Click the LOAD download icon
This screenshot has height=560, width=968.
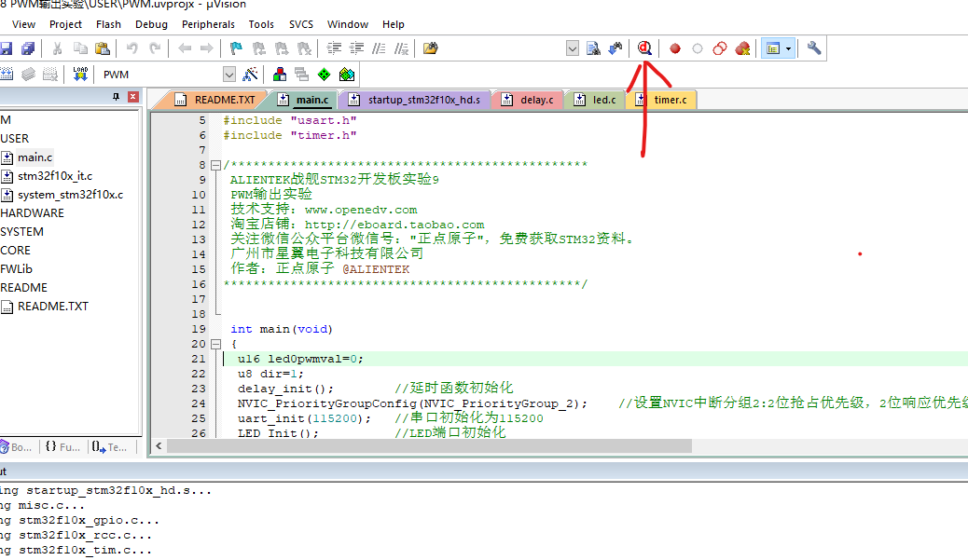pos(80,75)
